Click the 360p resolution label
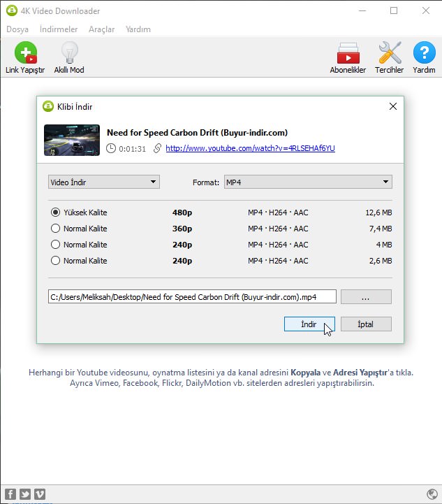Image resolution: width=442 pixels, height=504 pixels. coord(182,229)
